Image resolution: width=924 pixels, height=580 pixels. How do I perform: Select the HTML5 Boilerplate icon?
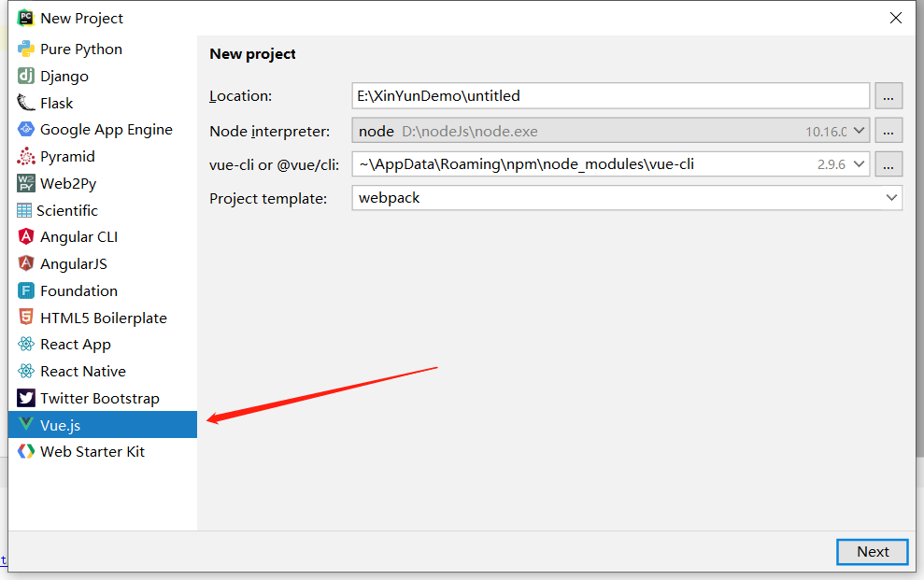pyautogui.click(x=26, y=318)
